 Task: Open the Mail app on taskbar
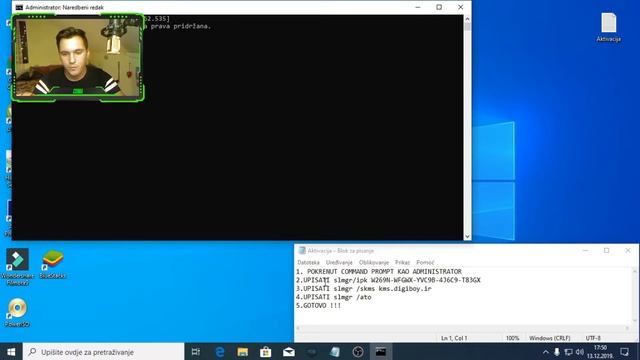click(289, 352)
